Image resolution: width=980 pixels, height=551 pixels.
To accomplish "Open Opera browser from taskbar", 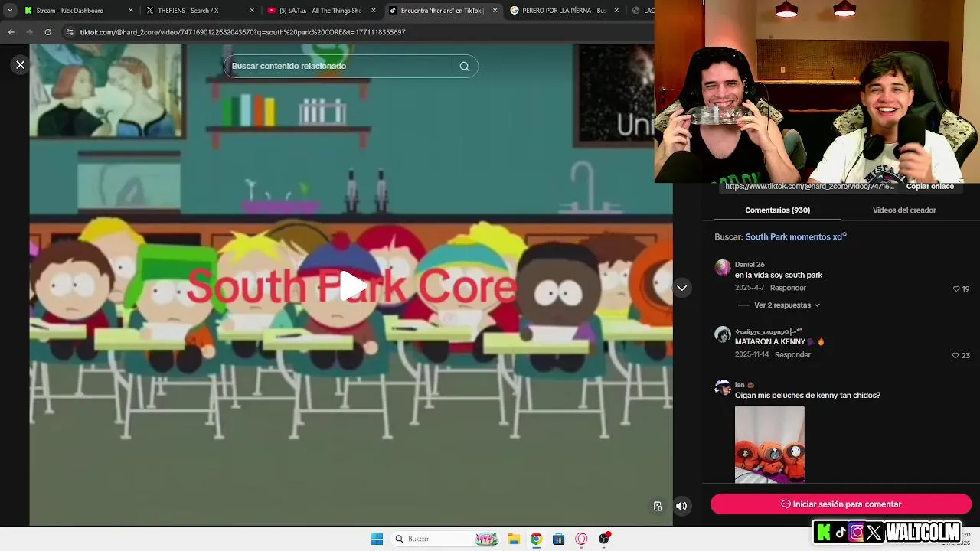I will tap(581, 539).
